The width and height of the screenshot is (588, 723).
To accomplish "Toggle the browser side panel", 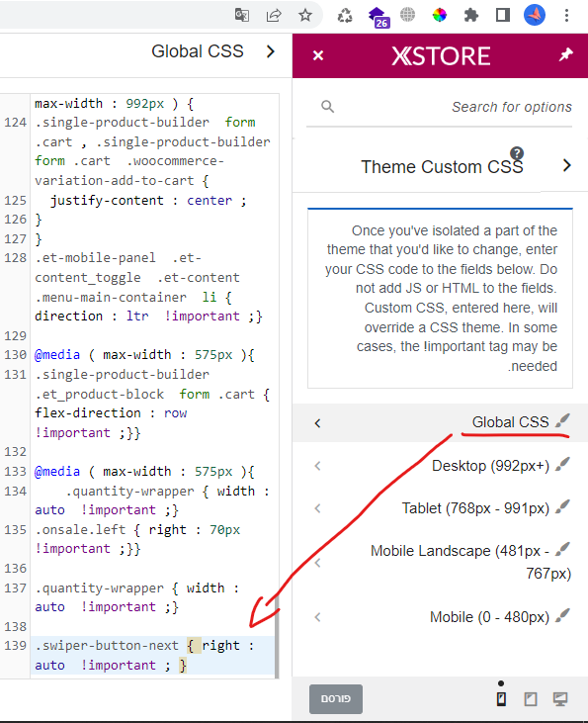I will point(503,15).
